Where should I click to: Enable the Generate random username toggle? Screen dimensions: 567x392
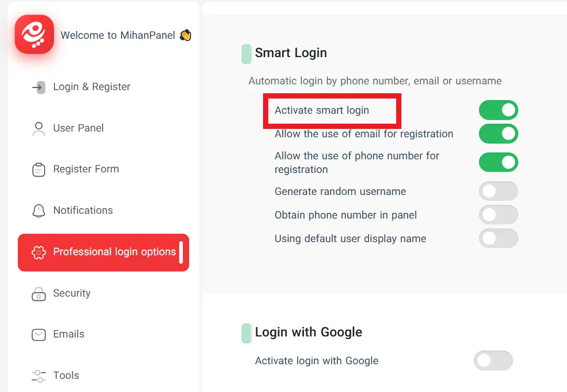pyautogui.click(x=498, y=191)
